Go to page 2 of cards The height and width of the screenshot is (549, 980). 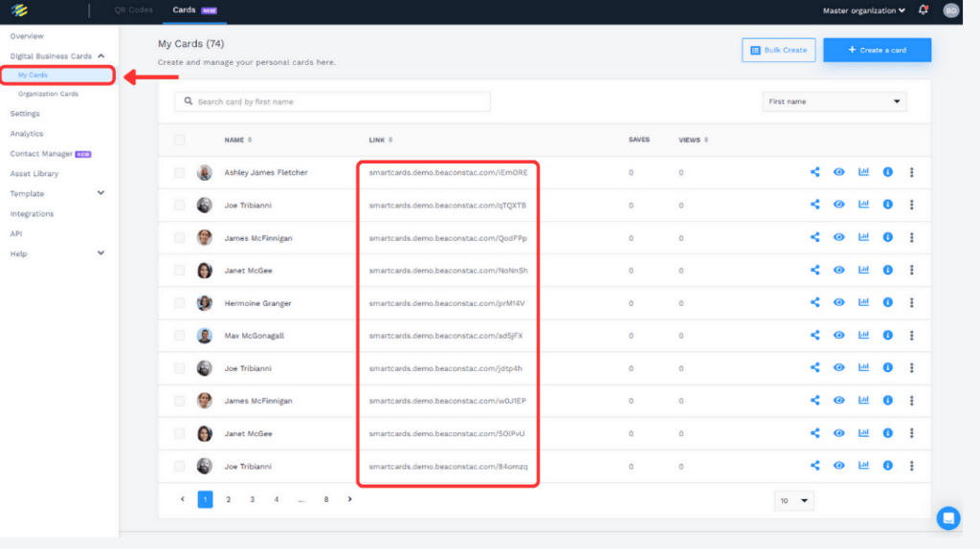[228, 499]
